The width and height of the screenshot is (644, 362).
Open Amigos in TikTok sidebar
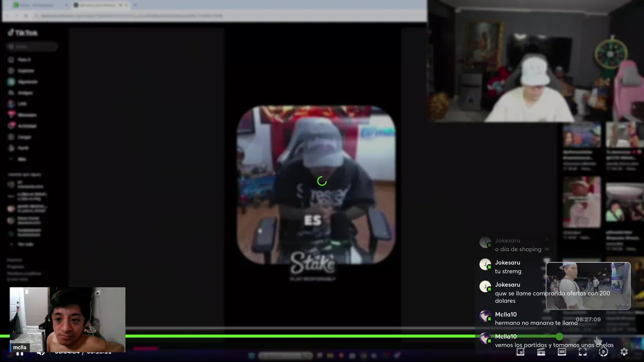(21, 93)
